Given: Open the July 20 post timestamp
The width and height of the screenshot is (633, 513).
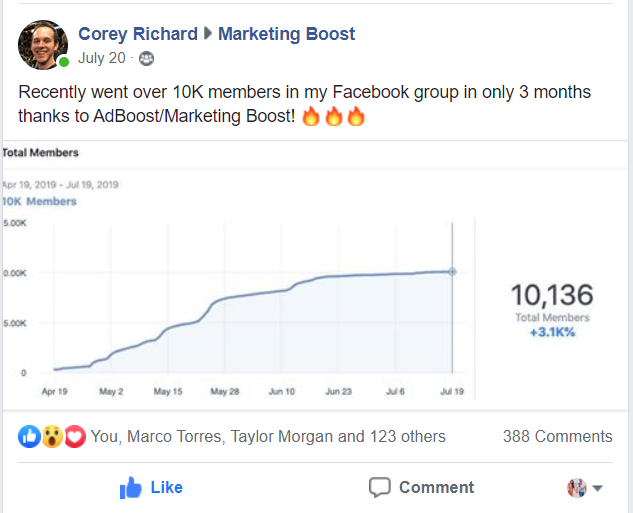Looking at the screenshot, I should 102,58.
